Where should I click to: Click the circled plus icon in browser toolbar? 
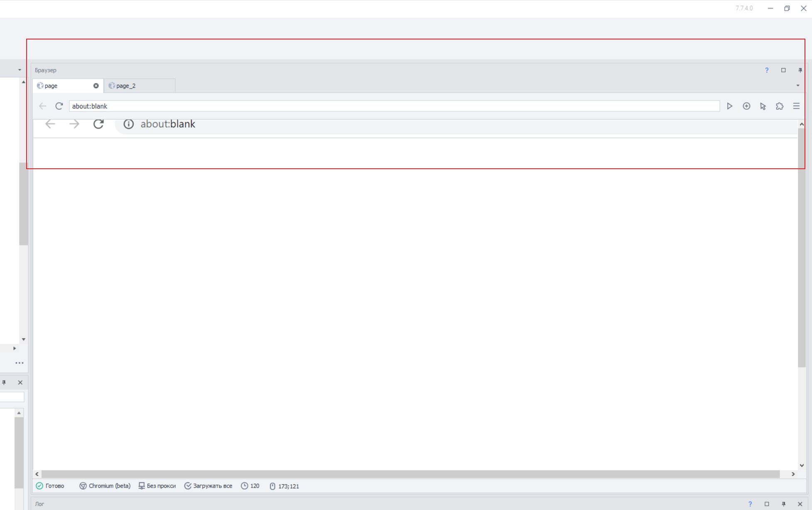(746, 106)
